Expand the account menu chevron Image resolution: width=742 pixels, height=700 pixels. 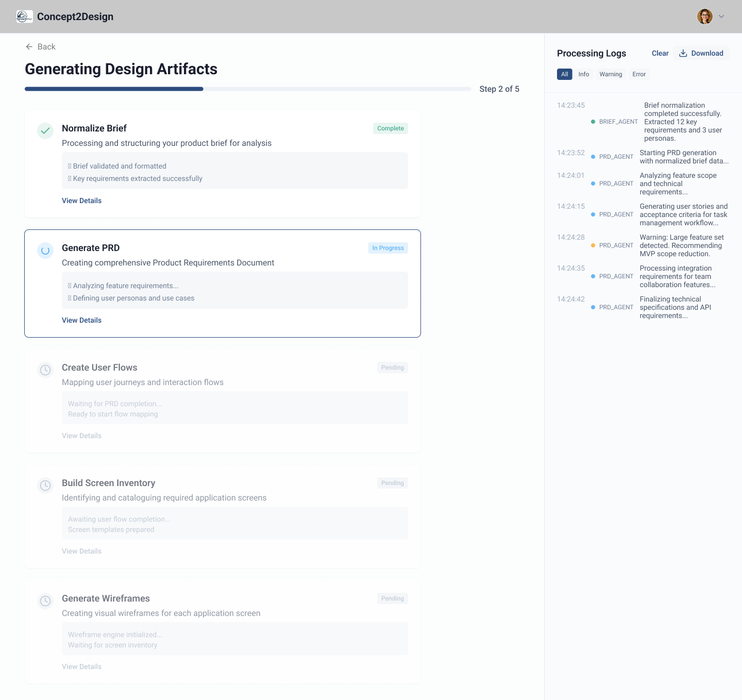721,16
